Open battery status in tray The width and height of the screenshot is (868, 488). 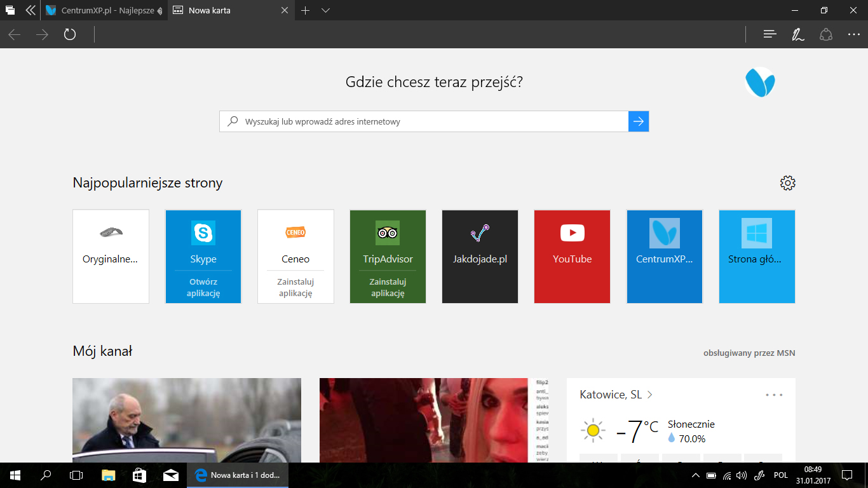[x=712, y=475]
